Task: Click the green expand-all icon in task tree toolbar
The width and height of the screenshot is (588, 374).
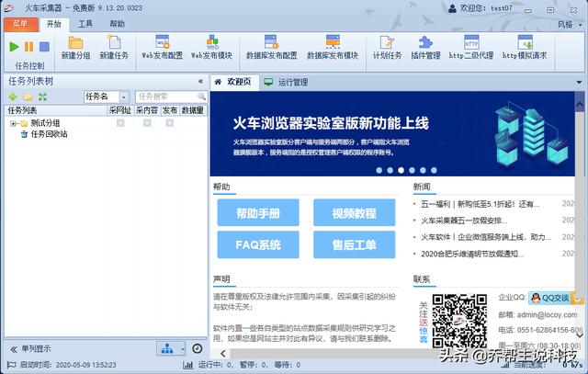Action: 43,96
